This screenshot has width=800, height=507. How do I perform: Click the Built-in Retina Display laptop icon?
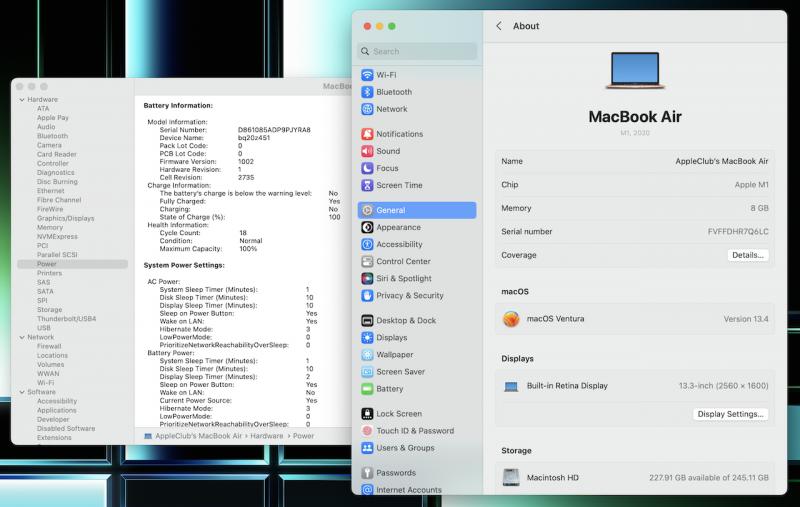click(x=511, y=386)
